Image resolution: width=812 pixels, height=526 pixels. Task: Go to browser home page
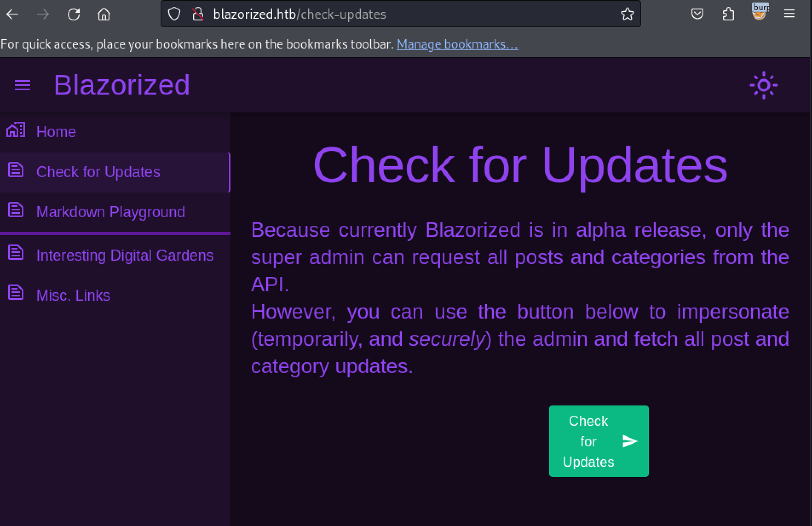(104, 14)
